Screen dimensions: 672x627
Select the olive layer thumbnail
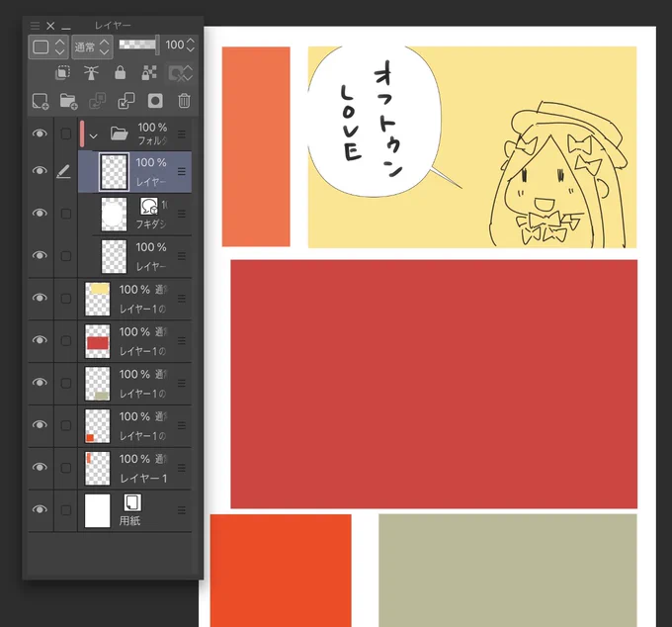point(98,384)
